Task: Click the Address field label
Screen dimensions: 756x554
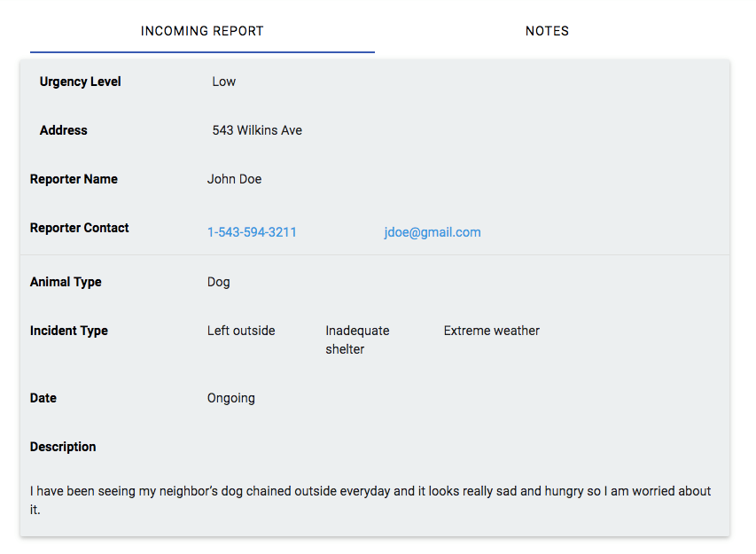Action: (x=63, y=130)
